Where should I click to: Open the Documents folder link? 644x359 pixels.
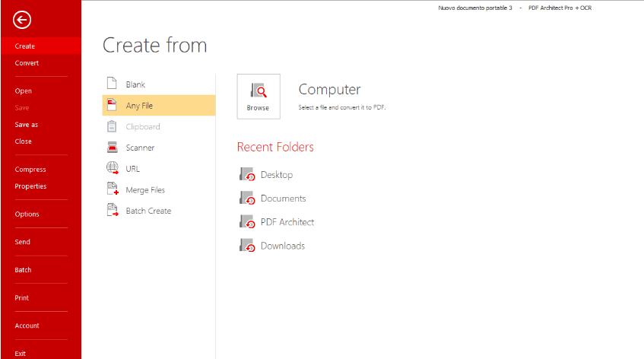284,199
